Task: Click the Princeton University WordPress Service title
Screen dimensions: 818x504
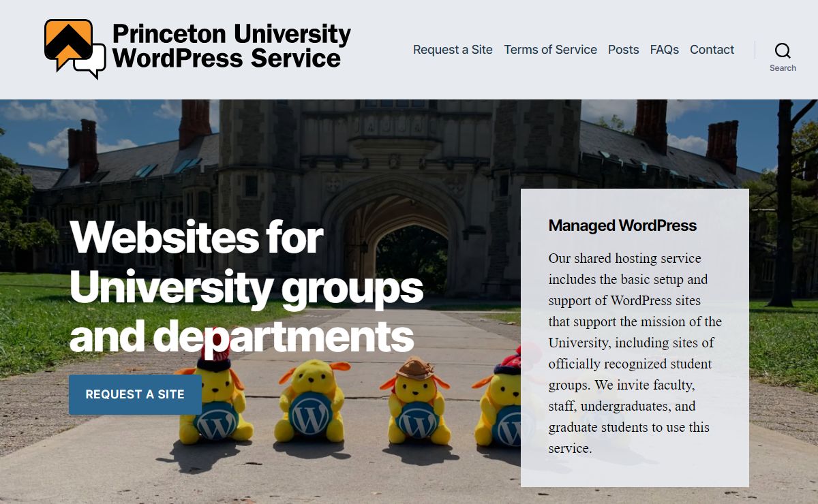Action: click(x=232, y=46)
